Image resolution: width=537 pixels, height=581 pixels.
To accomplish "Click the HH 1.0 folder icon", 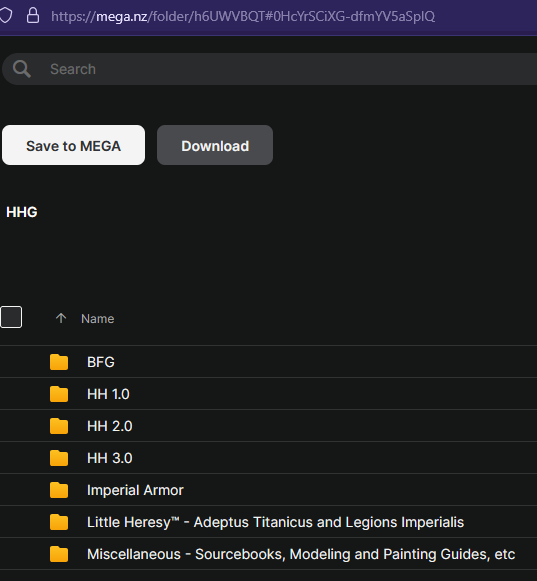I will (59, 394).
